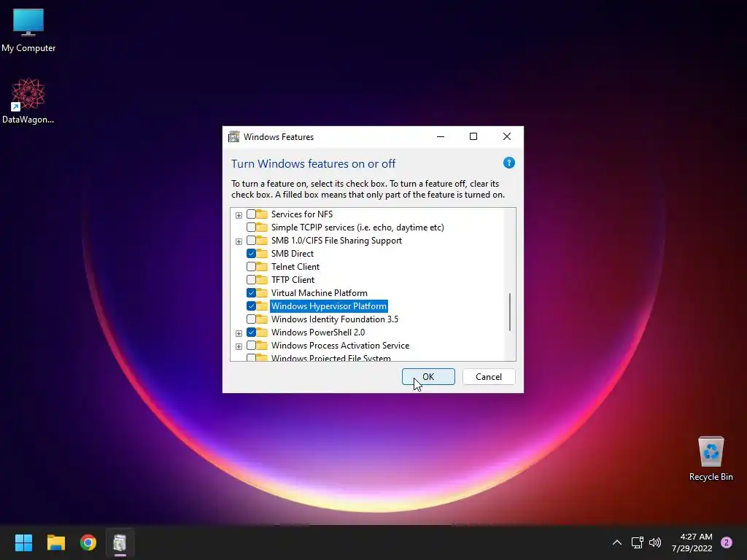Click the folder icon beside Telnet Client
This screenshot has width=747, height=560.
click(262, 266)
